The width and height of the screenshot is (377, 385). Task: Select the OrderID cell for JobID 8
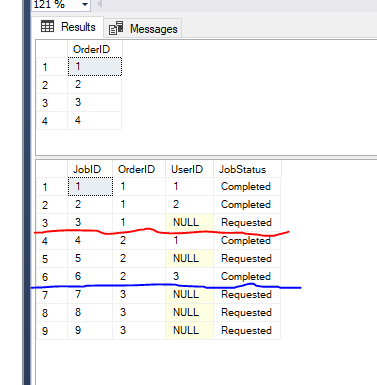pyautogui.click(x=139, y=312)
